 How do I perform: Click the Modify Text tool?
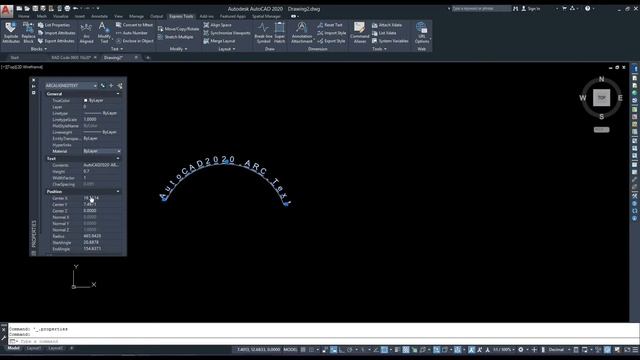tap(104, 33)
